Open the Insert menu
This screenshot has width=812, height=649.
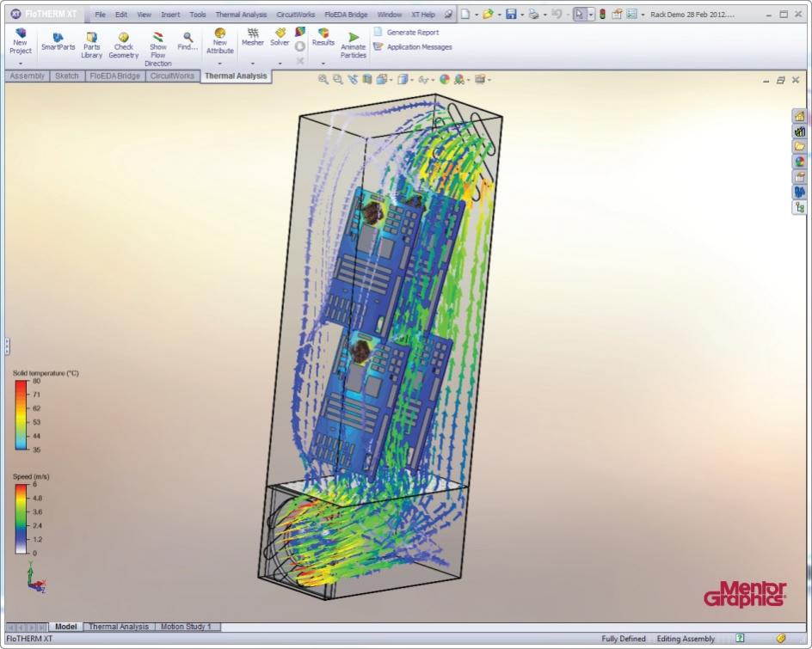[170, 15]
